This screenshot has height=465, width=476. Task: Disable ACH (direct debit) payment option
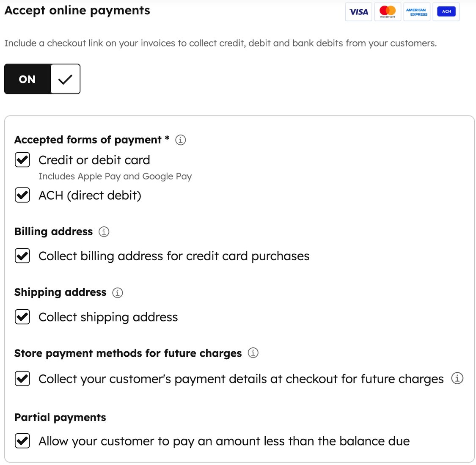22,195
